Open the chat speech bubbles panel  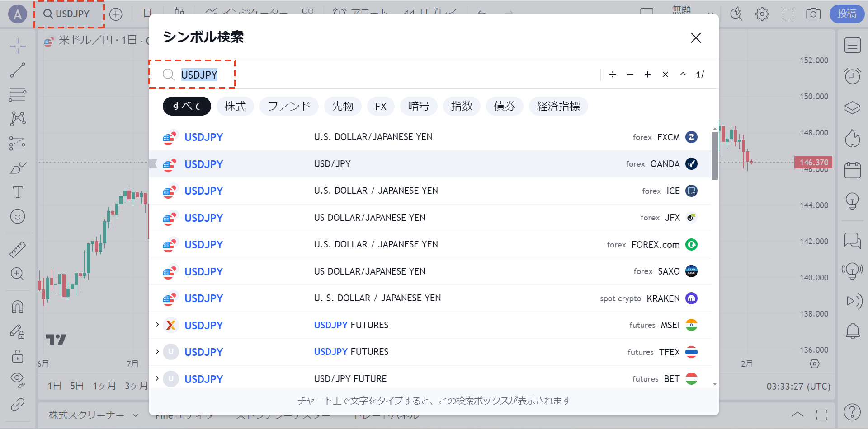click(x=852, y=240)
